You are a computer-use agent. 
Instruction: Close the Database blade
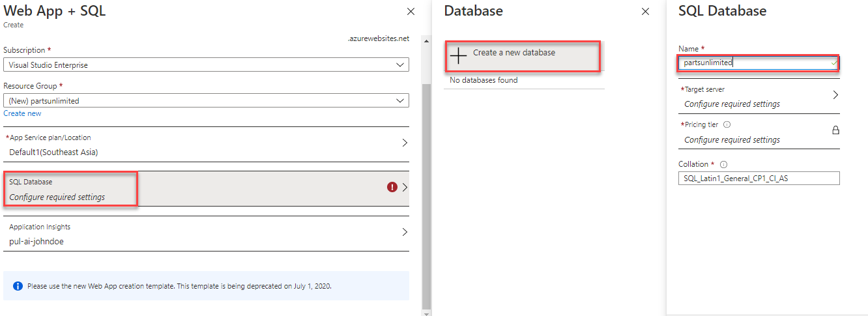[645, 12]
